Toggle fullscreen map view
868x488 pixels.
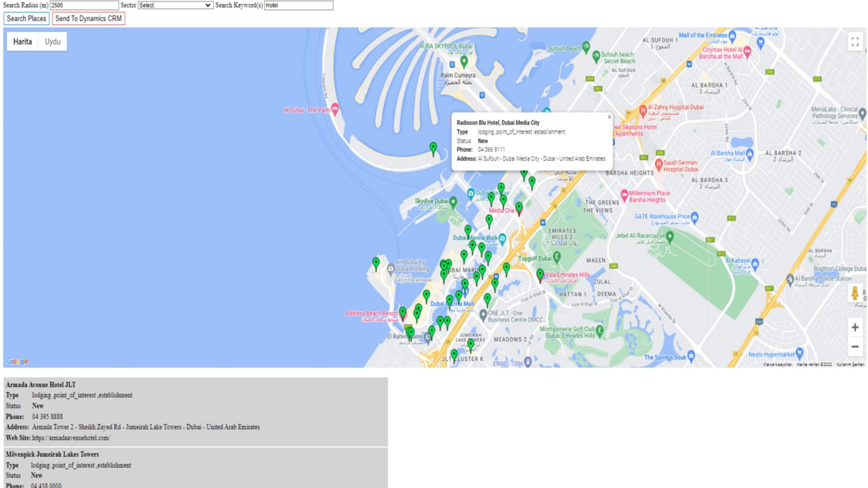854,42
